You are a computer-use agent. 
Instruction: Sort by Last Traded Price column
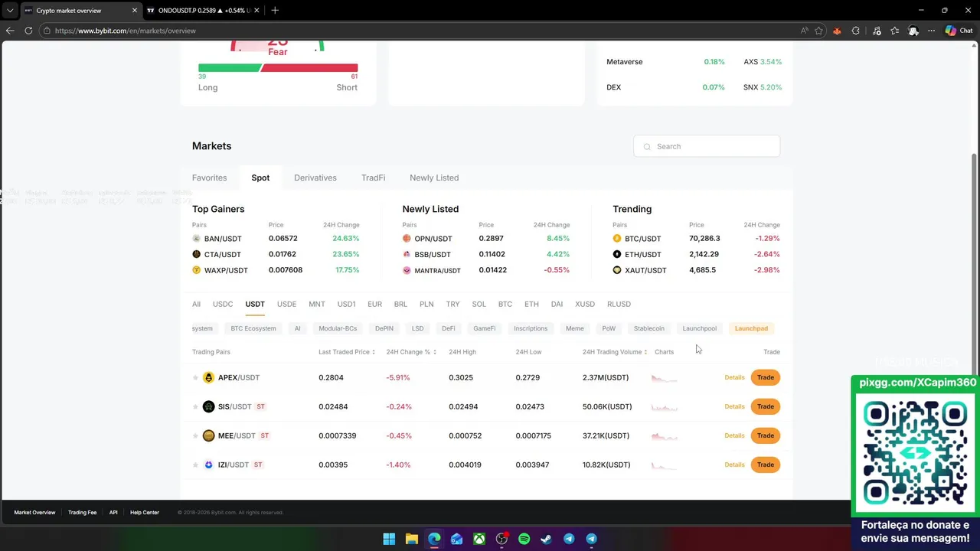coord(347,352)
